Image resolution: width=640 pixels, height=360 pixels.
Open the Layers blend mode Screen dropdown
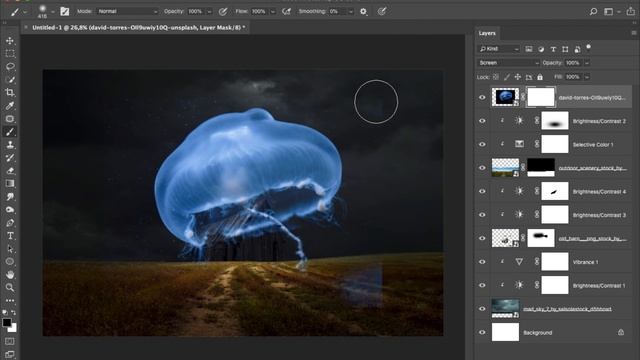tap(509, 63)
